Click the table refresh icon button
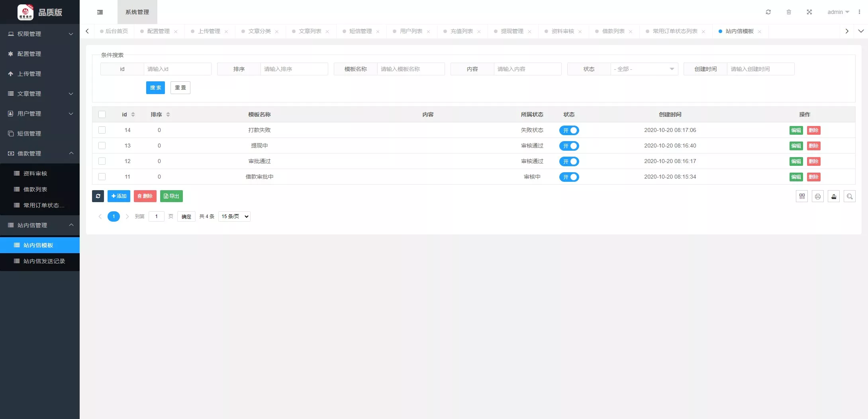The image size is (868, 419). (x=98, y=196)
